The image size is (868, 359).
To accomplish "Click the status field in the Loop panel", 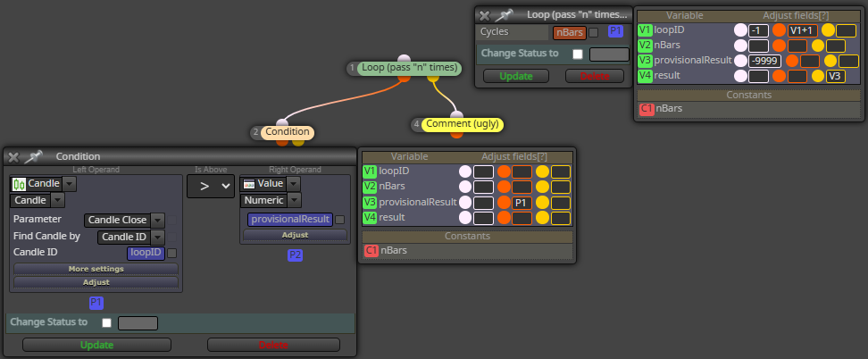I will coord(610,54).
